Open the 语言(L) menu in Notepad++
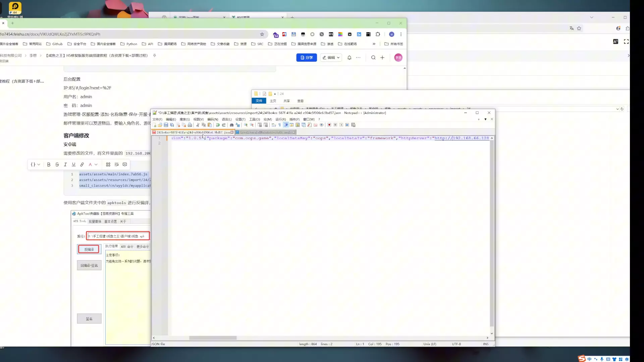Image resolution: width=644 pixels, height=362 pixels. pos(226,119)
